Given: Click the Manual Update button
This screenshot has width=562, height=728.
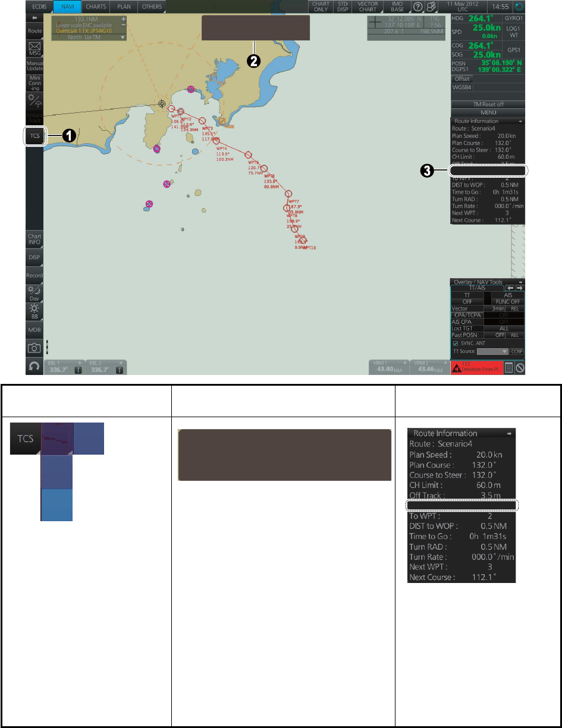Looking at the screenshot, I should point(34,66).
